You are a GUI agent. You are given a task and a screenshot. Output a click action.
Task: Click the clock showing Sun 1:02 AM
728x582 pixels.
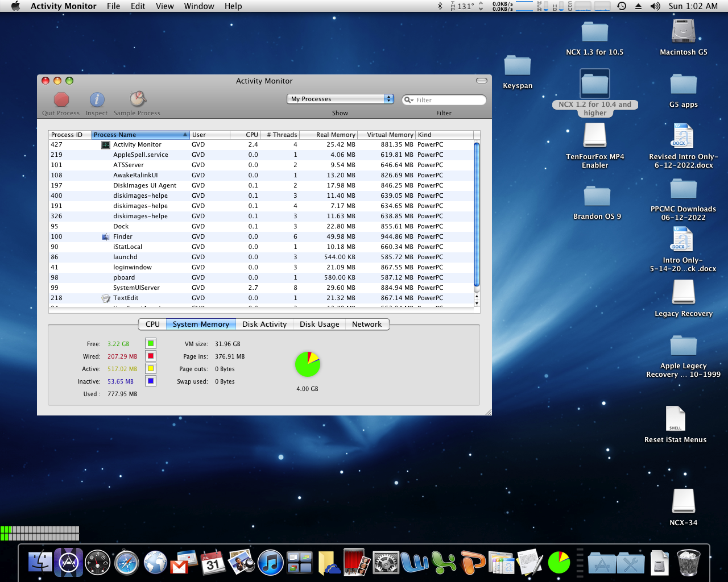(693, 6)
